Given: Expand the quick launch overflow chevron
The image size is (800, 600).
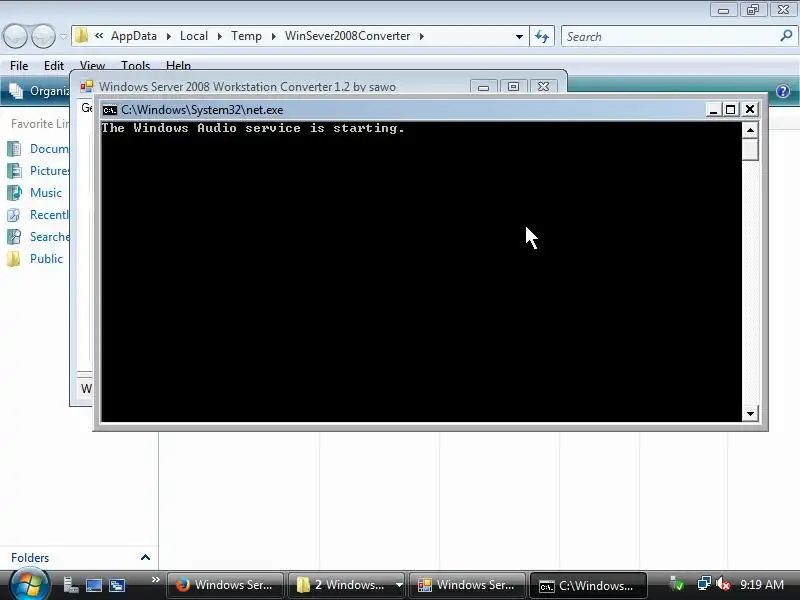Looking at the screenshot, I should click(x=156, y=580).
